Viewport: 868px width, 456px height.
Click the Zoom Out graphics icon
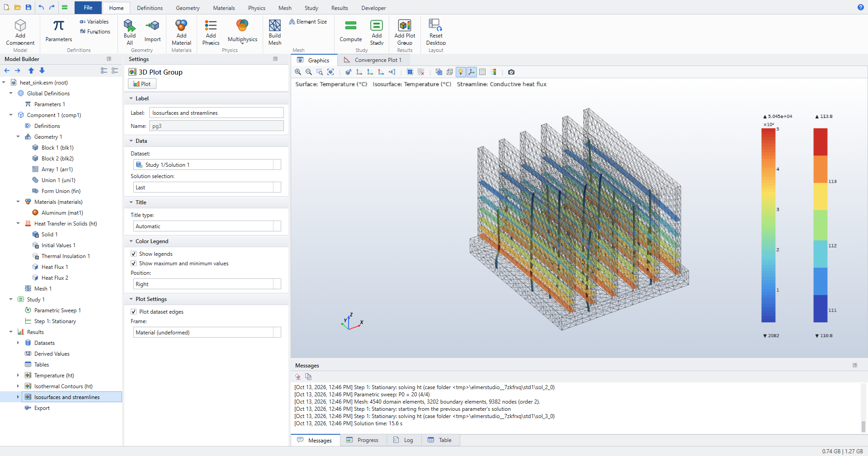309,72
